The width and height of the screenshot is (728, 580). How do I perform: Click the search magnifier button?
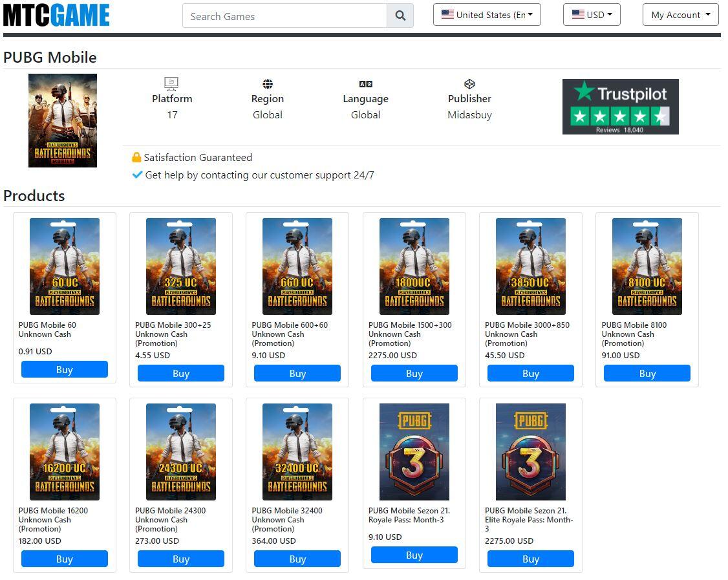400,16
